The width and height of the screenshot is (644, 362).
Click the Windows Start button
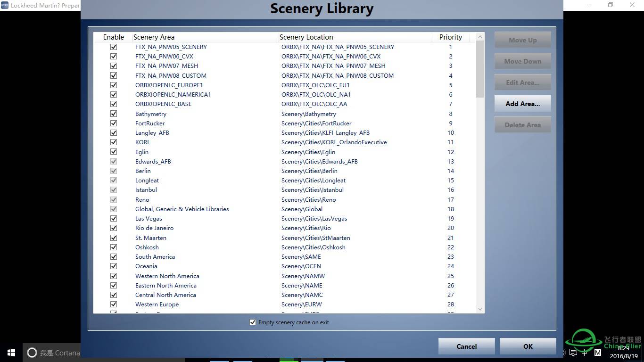[11, 353]
